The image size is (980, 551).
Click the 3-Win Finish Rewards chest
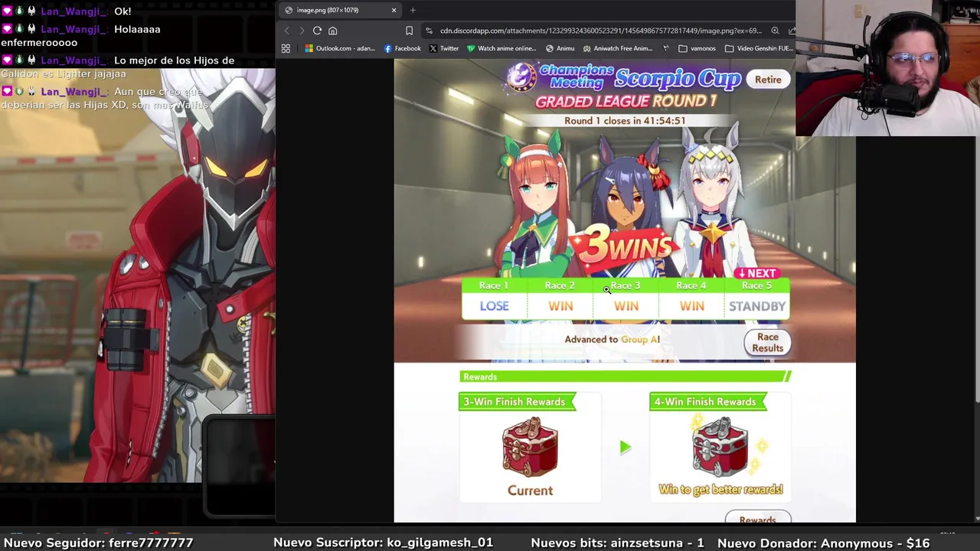(x=530, y=447)
